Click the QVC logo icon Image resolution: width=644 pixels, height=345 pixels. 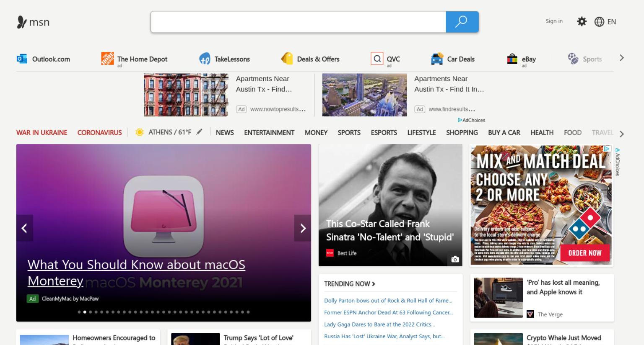click(377, 59)
